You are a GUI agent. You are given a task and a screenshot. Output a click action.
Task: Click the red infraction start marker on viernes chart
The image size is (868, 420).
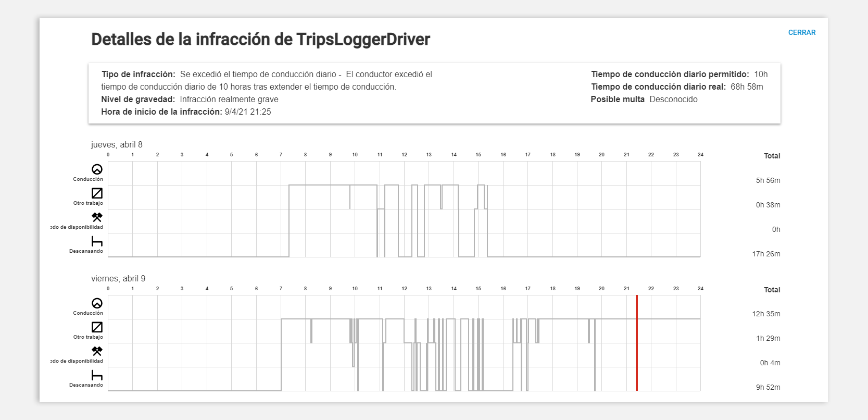pyautogui.click(x=636, y=343)
